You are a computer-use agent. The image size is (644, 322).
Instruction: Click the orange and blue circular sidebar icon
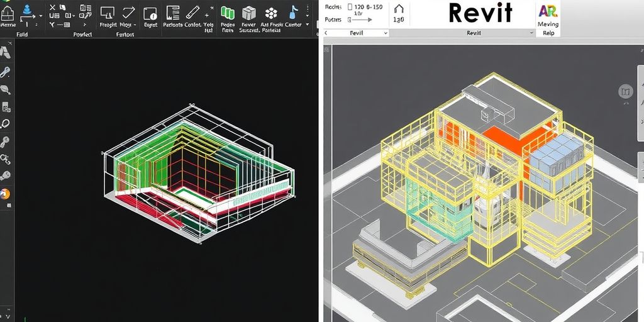pos(5,194)
